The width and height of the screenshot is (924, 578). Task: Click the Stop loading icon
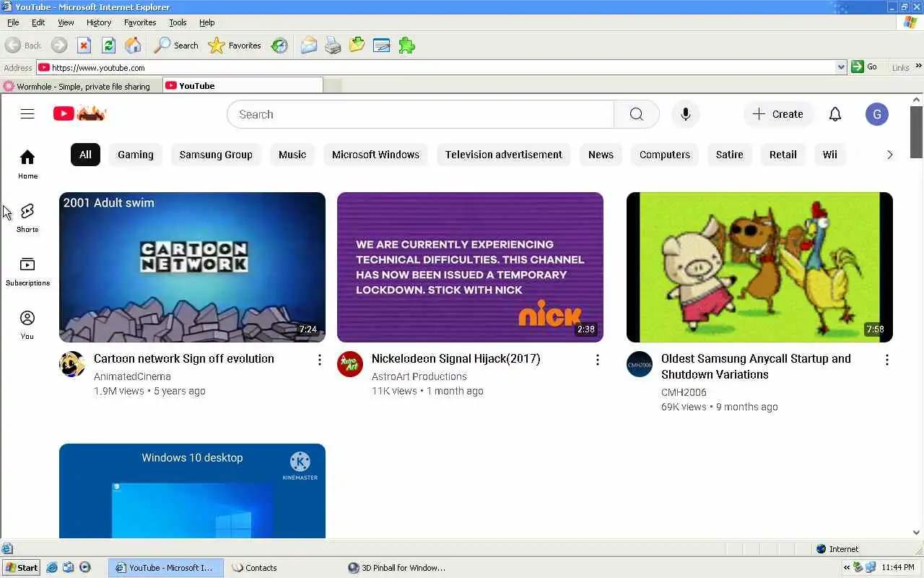pyautogui.click(x=84, y=46)
